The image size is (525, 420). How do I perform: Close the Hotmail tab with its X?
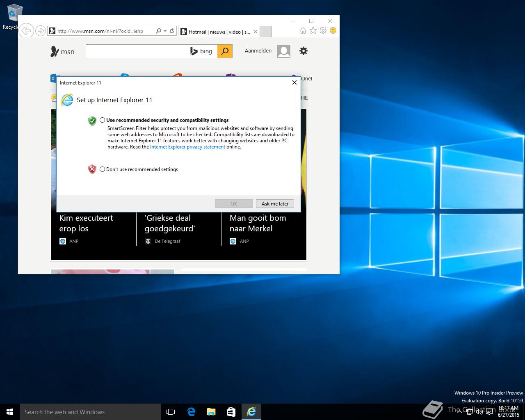(256, 32)
